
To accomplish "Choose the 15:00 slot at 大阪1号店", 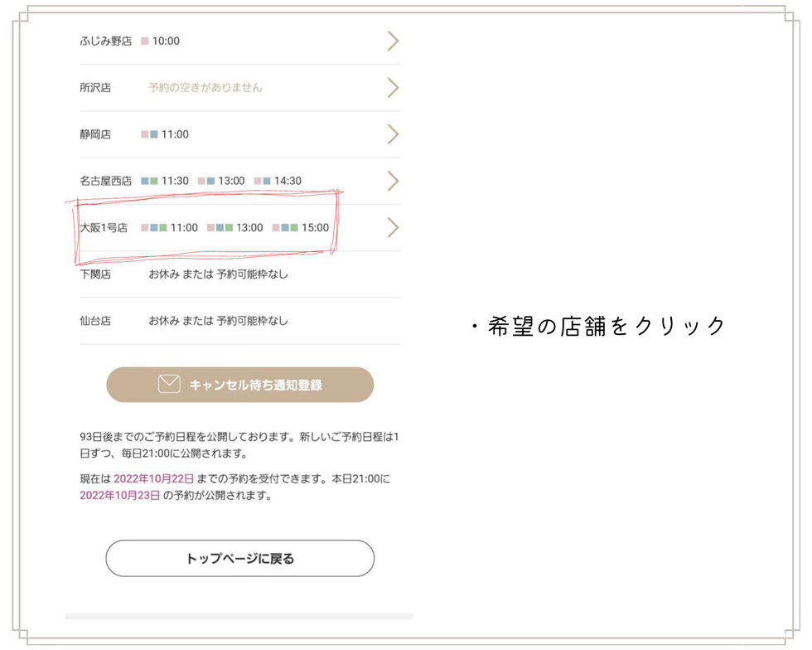I will click(314, 228).
